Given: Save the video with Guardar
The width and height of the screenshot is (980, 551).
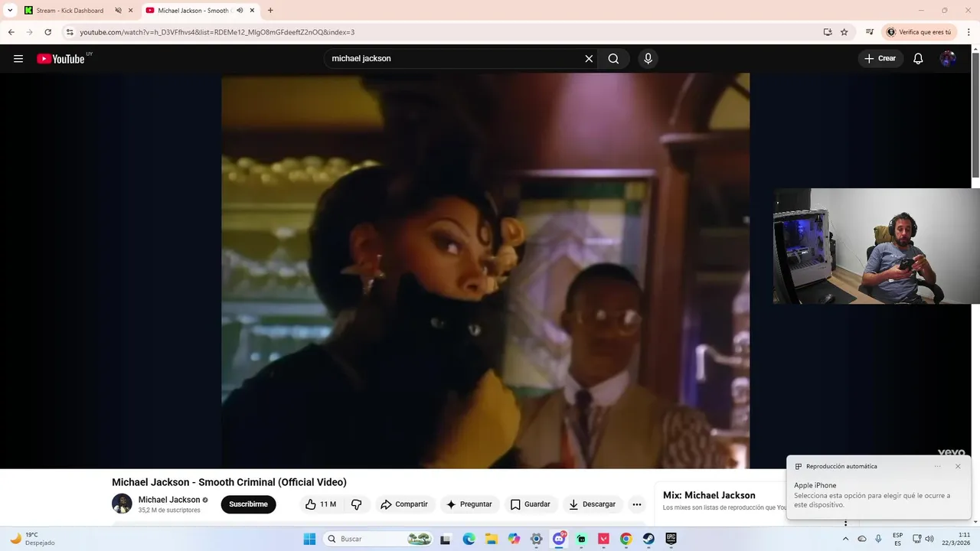Looking at the screenshot, I should point(531,504).
